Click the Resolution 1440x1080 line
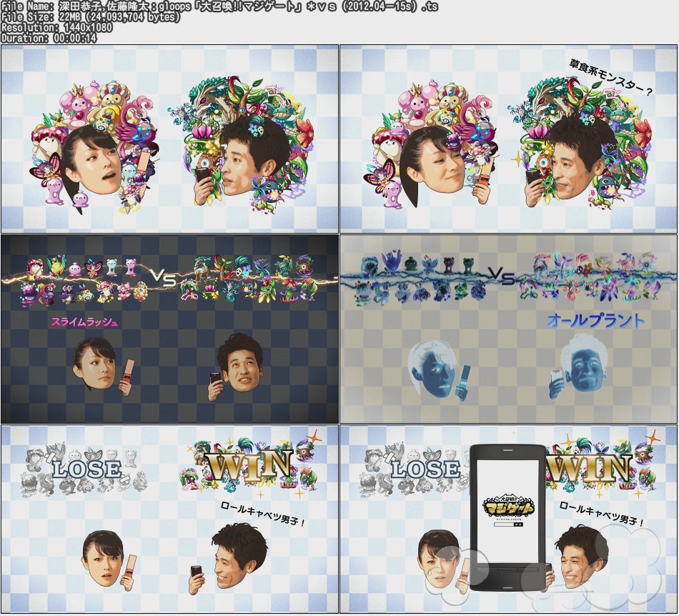Image resolution: width=679 pixels, height=616 pixels. coord(56,27)
